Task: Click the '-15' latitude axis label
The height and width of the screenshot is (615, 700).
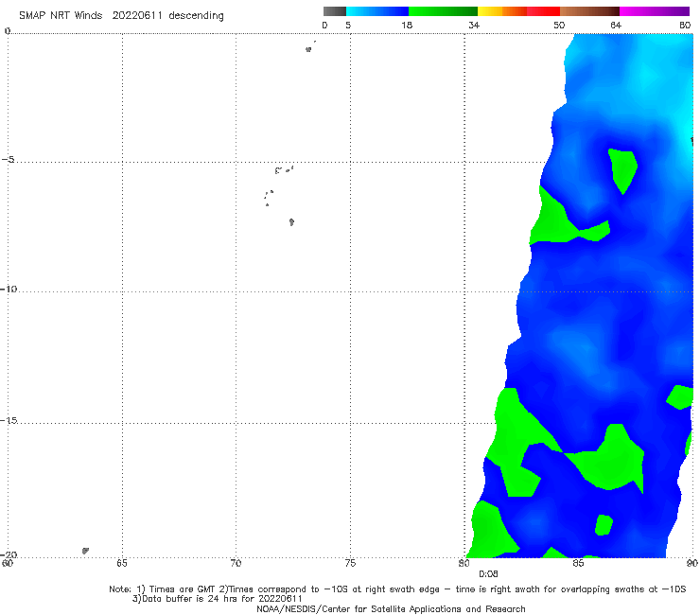Action: (9, 420)
